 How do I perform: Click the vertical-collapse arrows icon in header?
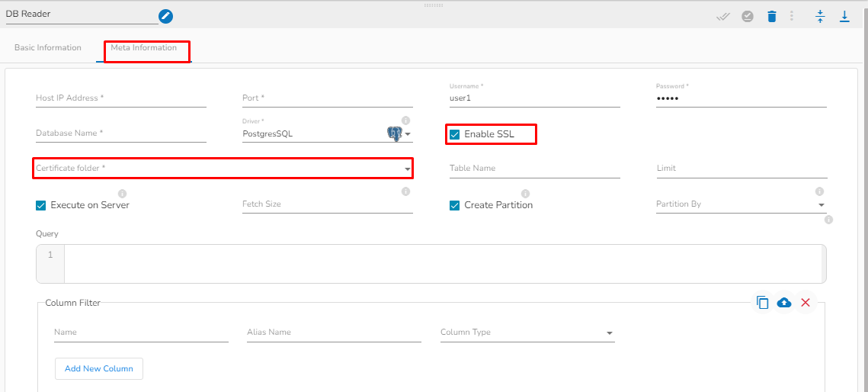click(x=820, y=16)
